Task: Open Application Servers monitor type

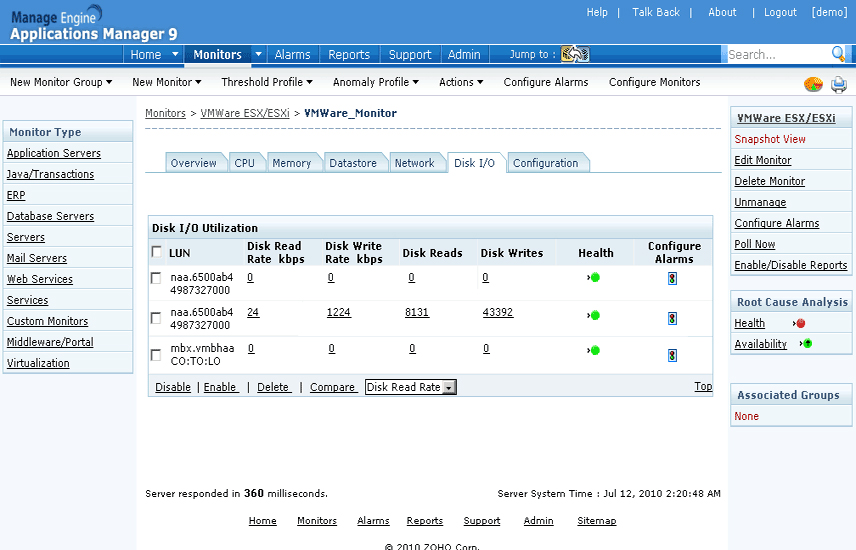Action: click(x=54, y=153)
